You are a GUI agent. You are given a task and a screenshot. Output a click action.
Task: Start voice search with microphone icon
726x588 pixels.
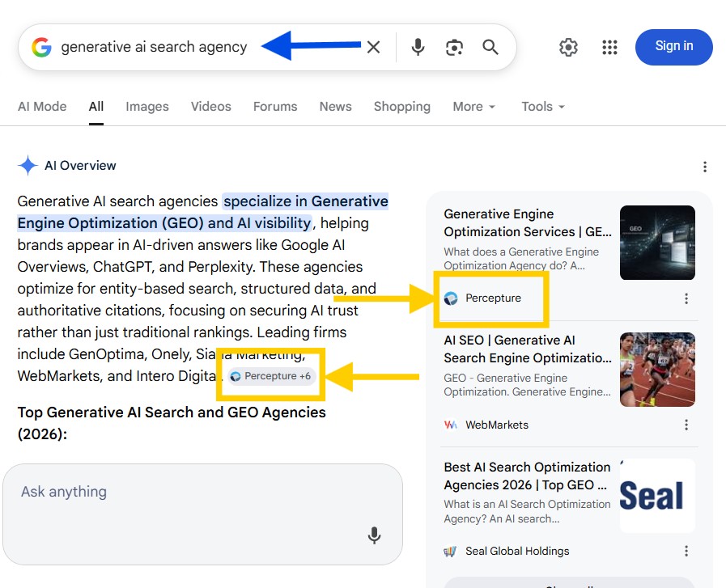pyautogui.click(x=418, y=47)
